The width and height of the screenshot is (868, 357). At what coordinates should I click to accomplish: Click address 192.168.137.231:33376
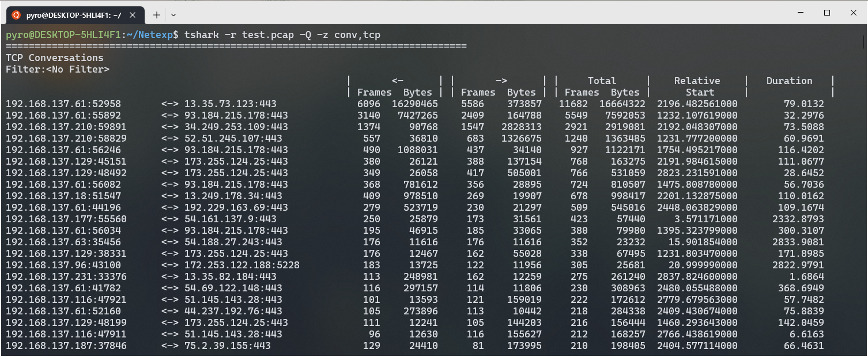pyautogui.click(x=66, y=276)
